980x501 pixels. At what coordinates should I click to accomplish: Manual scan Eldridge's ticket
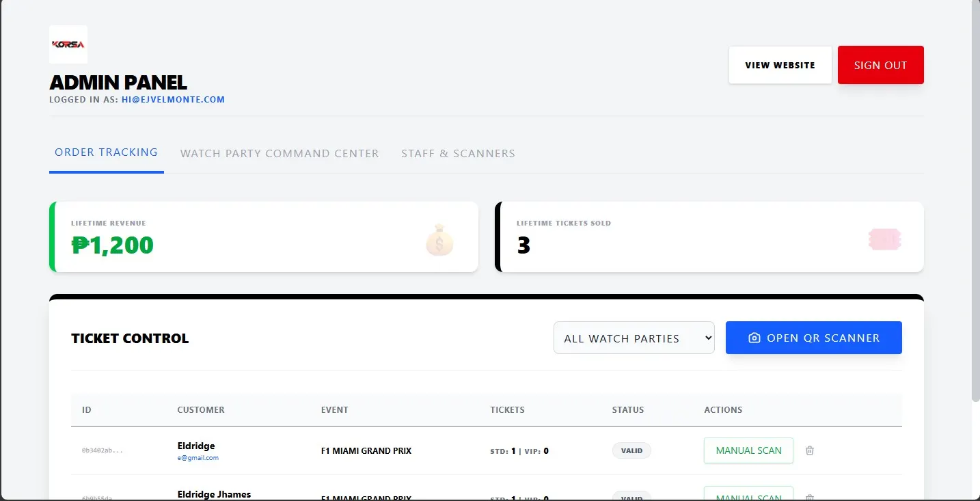tap(748, 450)
